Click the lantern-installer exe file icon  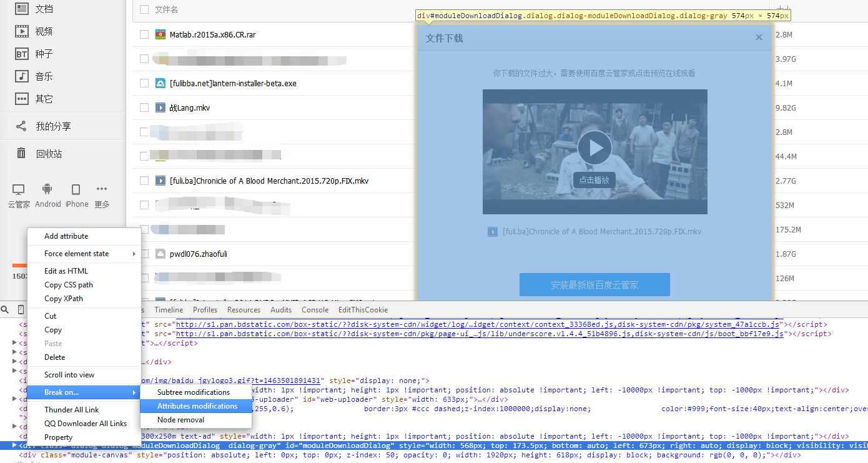tap(160, 83)
